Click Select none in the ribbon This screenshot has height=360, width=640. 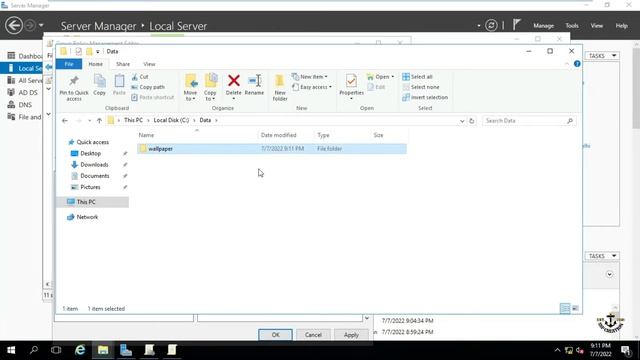(421, 87)
